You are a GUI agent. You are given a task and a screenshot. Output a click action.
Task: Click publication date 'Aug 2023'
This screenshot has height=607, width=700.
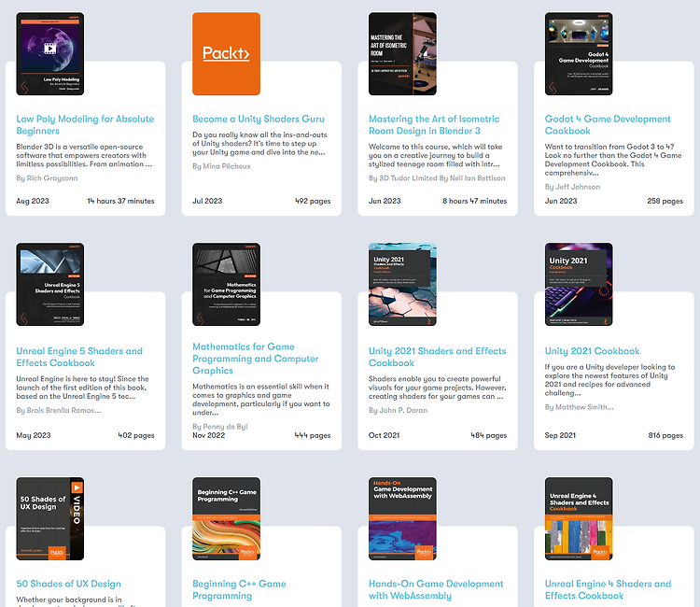33,201
